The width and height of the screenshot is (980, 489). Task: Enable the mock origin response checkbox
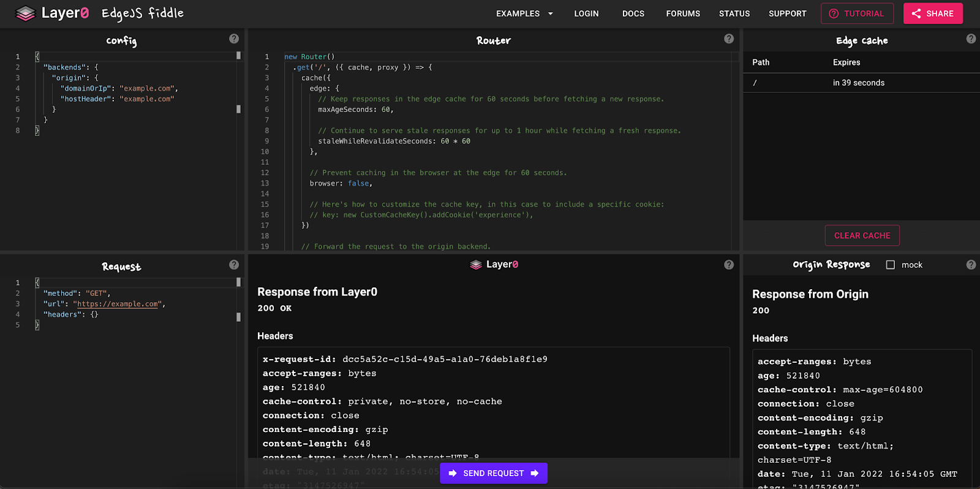tap(891, 265)
